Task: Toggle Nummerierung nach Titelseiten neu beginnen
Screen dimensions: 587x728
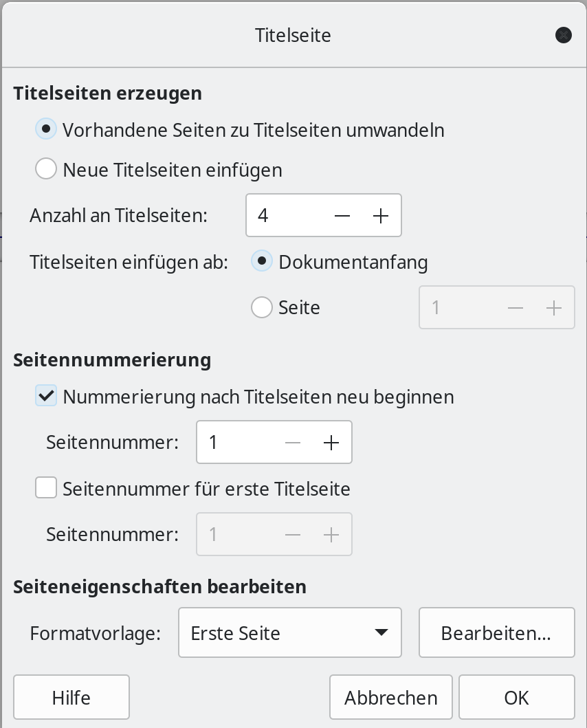Action: [x=46, y=397]
